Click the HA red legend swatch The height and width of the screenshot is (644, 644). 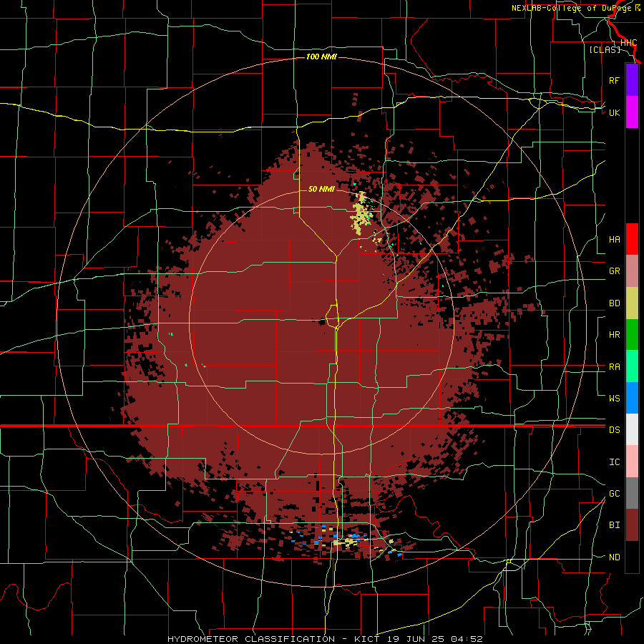click(x=632, y=239)
